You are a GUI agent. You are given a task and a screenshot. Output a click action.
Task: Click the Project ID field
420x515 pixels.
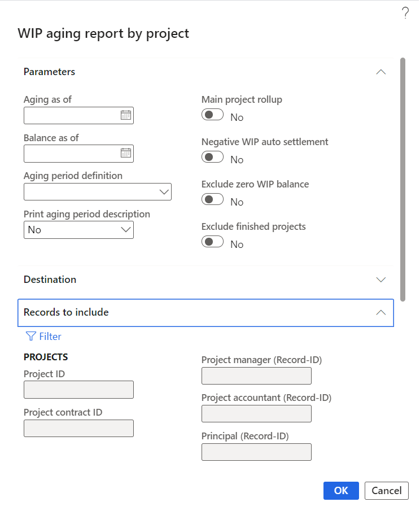pyautogui.click(x=78, y=390)
